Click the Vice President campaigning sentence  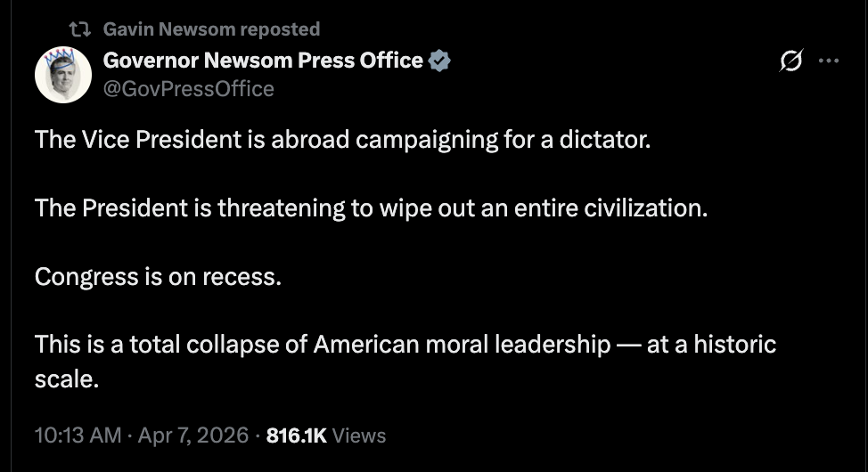coord(343,140)
